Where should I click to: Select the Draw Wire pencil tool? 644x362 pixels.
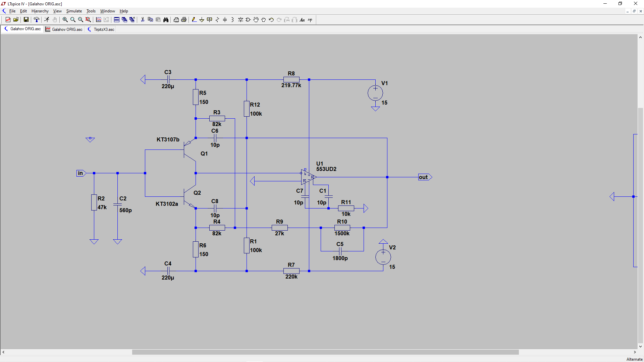pos(194,20)
